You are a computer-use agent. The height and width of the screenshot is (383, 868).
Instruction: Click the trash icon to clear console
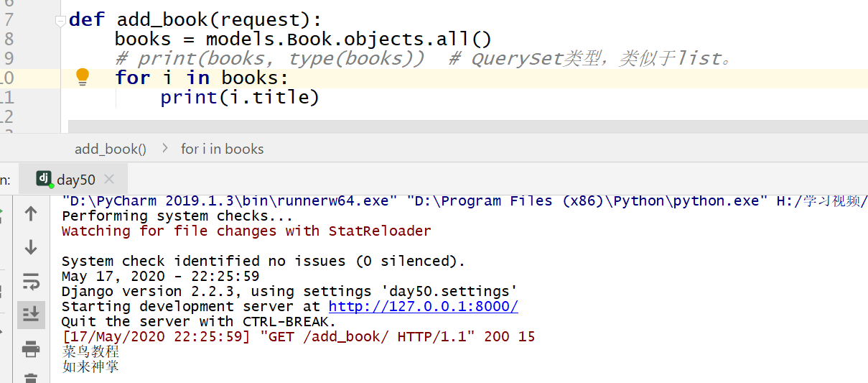31,378
